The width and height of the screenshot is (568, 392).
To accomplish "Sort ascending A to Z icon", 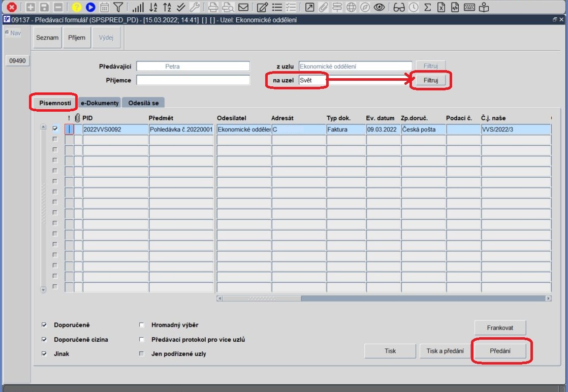I will pyautogui.click(x=153, y=7).
